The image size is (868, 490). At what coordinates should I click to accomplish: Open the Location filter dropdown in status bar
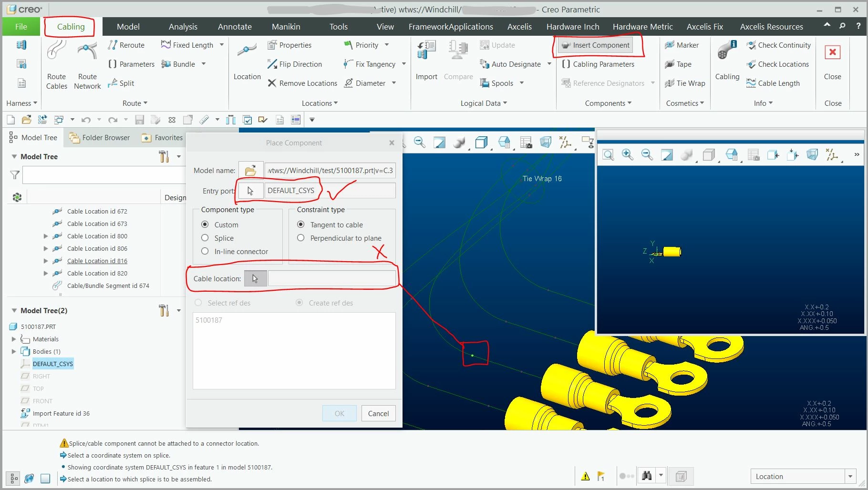pyautogui.click(x=850, y=476)
